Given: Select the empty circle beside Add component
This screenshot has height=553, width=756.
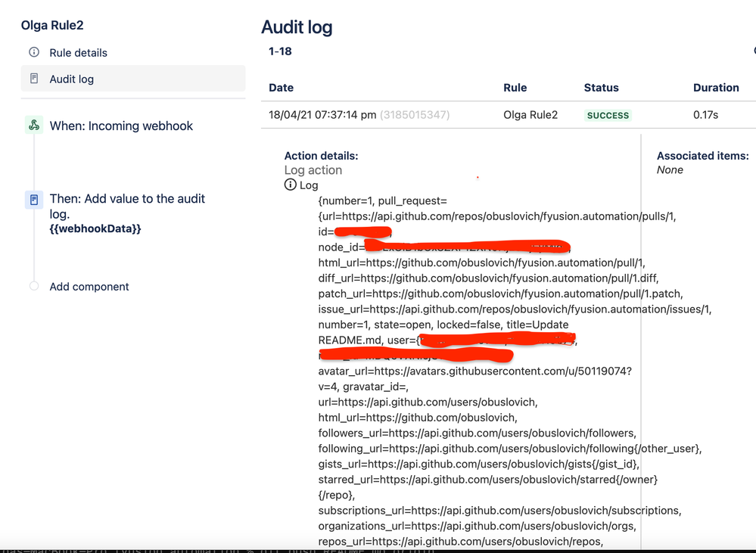Looking at the screenshot, I should pyautogui.click(x=33, y=287).
